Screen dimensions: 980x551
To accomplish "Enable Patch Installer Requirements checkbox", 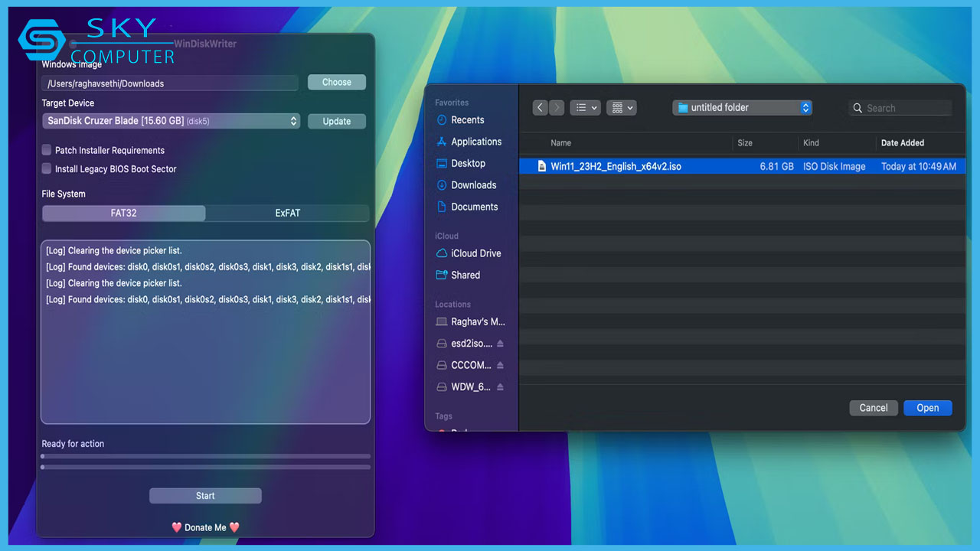I will [47, 150].
